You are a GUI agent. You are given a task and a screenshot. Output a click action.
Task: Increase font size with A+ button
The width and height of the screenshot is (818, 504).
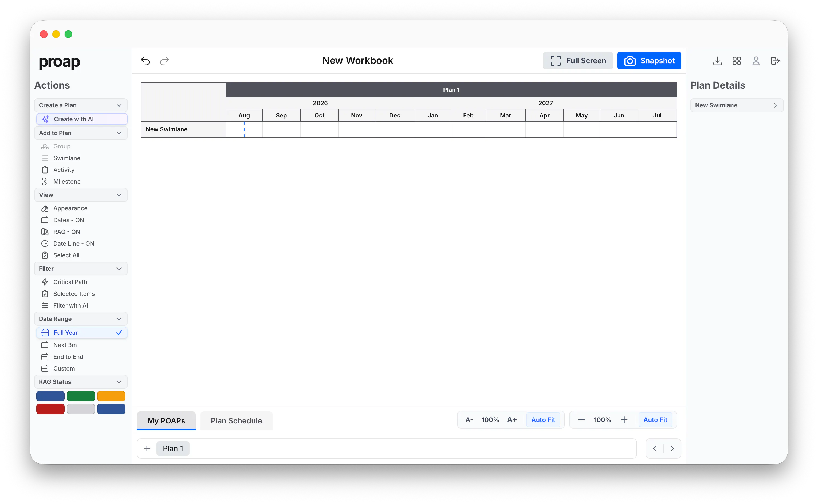coord(512,420)
